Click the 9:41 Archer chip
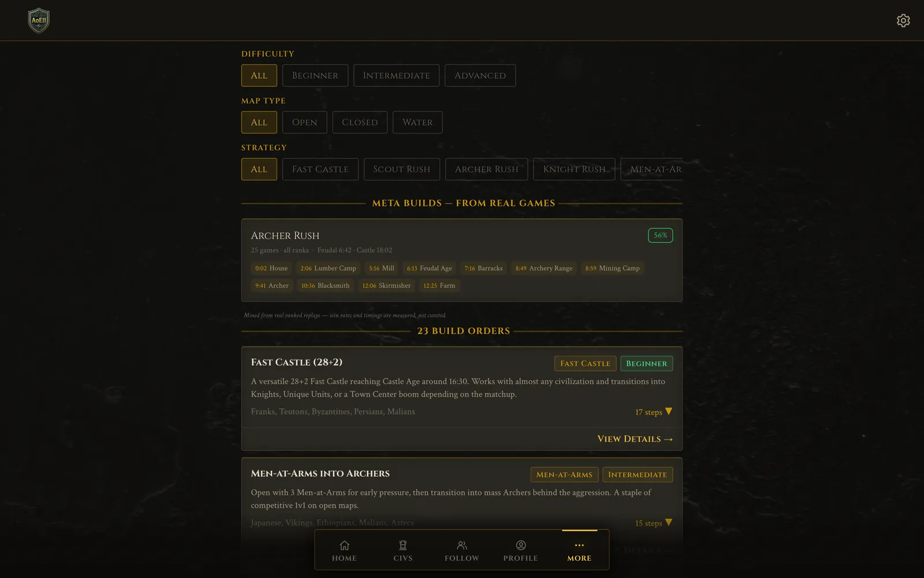The height and width of the screenshot is (578, 924). (x=272, y=286)
